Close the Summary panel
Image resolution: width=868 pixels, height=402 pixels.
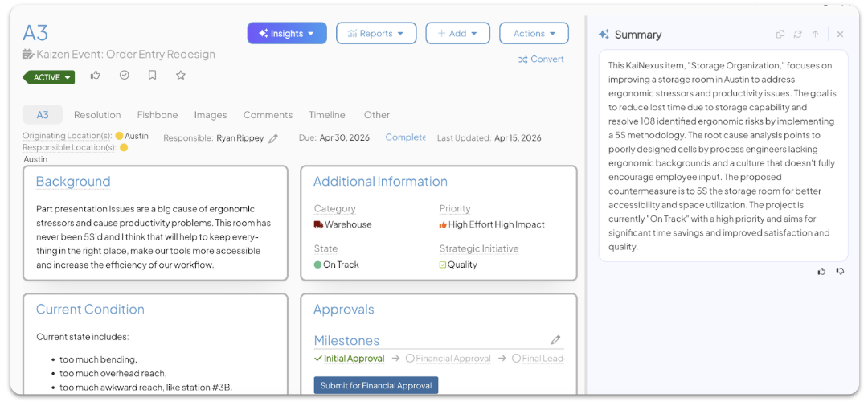click(x=841, y=35)
